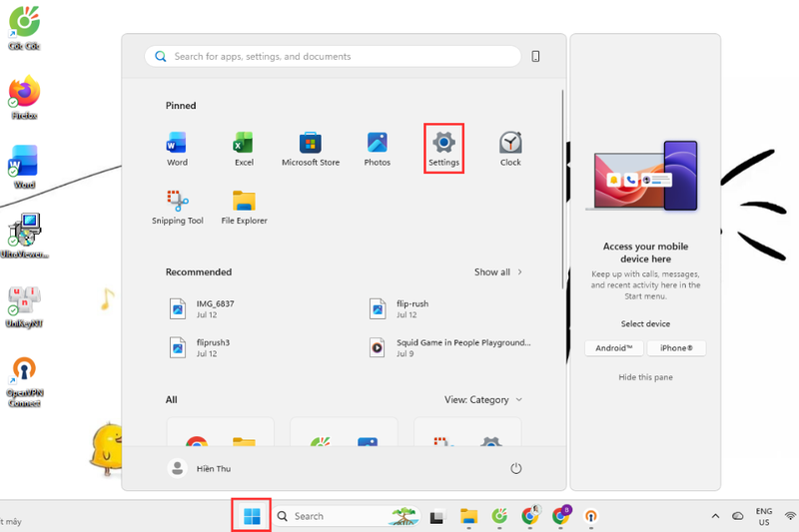Image resolution: width=799 pixels, height=532 pixels.
Task: Click Hide this pane link
Action: (x=645, y=377)
